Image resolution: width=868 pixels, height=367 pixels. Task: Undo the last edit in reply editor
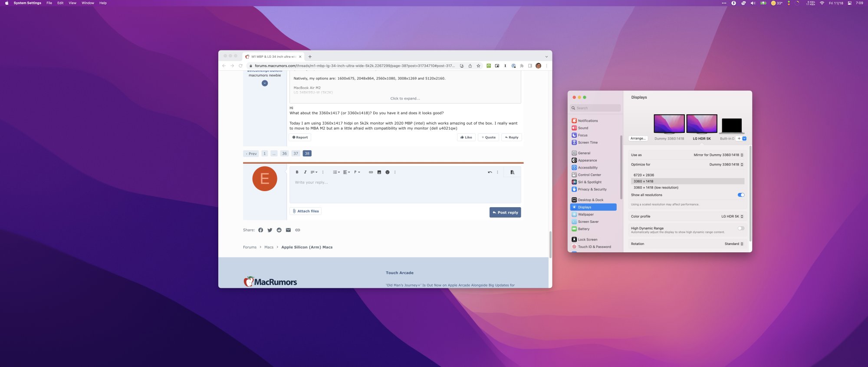(x=490, y=172)
